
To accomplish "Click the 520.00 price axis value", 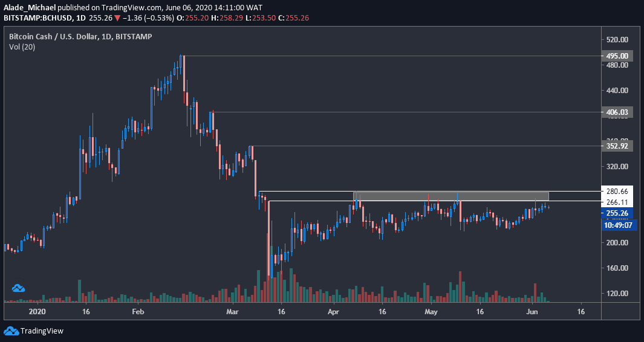I will tap(619, 40).
